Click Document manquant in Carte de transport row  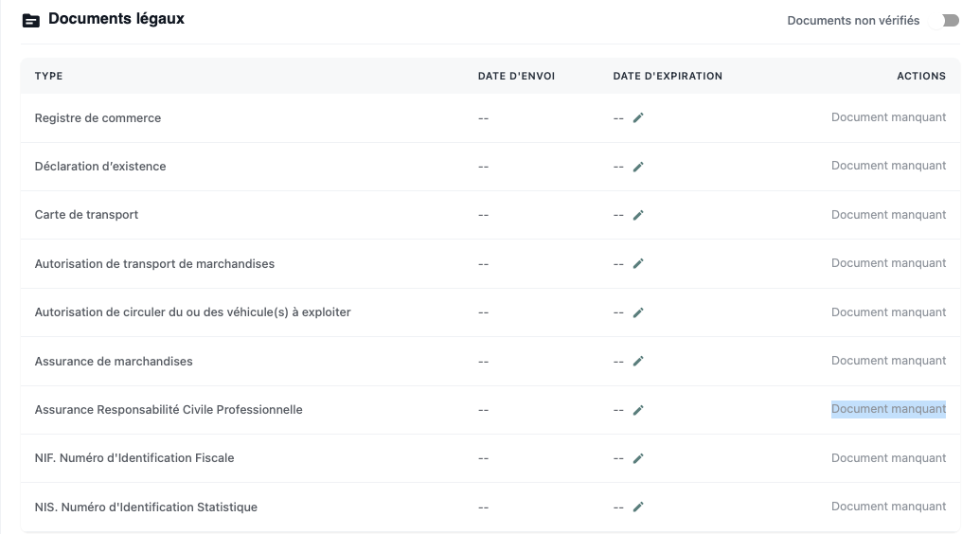pyautogui.click(x=888, y=215)
